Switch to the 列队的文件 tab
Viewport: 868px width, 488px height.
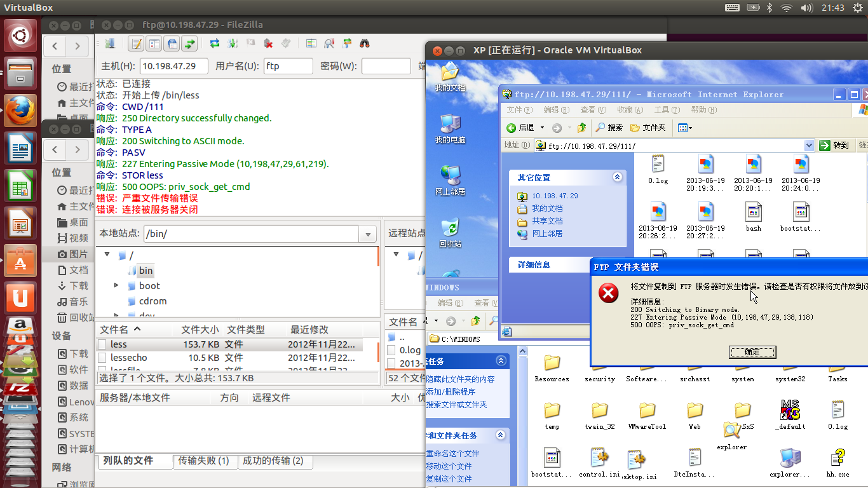[x=134, y=461]
